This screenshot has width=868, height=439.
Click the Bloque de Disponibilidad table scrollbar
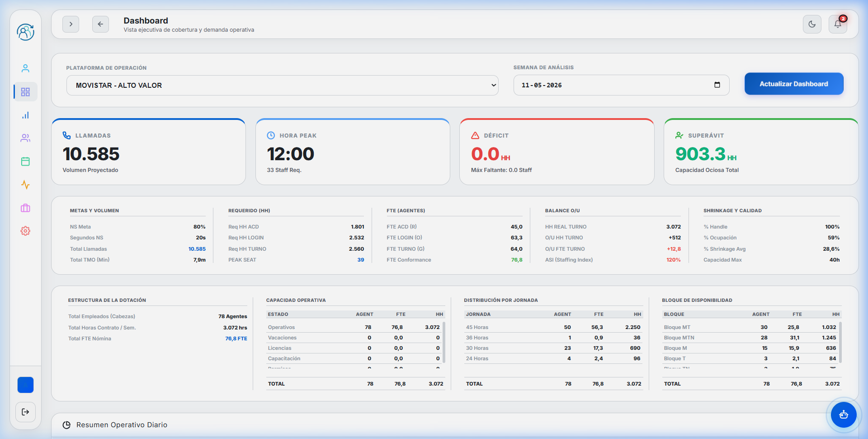click(x=840, y=342)
